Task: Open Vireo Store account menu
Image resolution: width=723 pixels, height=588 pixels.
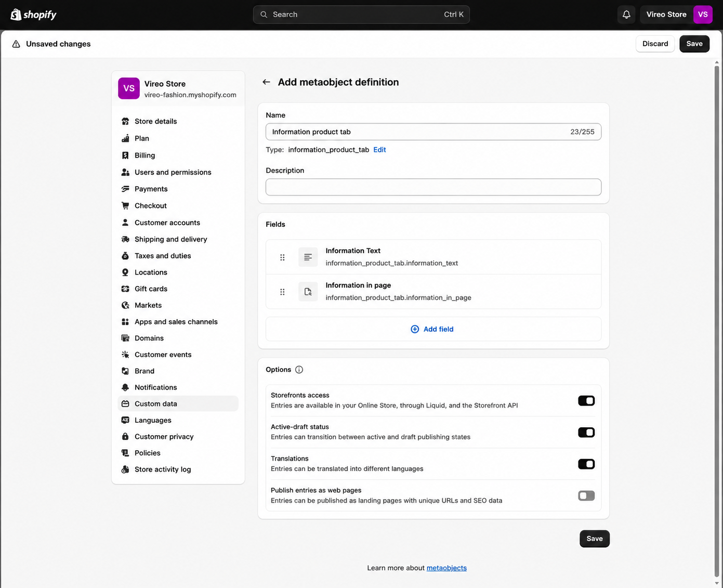Action: pyautogui.click(x=676, y=15)
